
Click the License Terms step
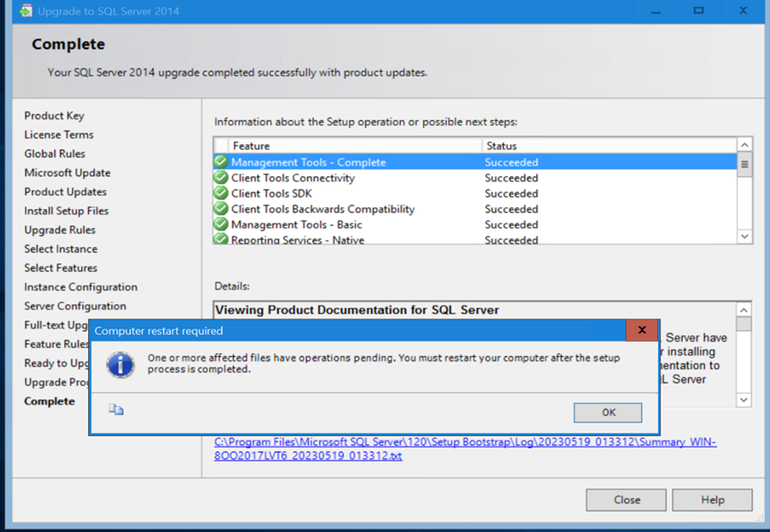(x=59, y=134)
